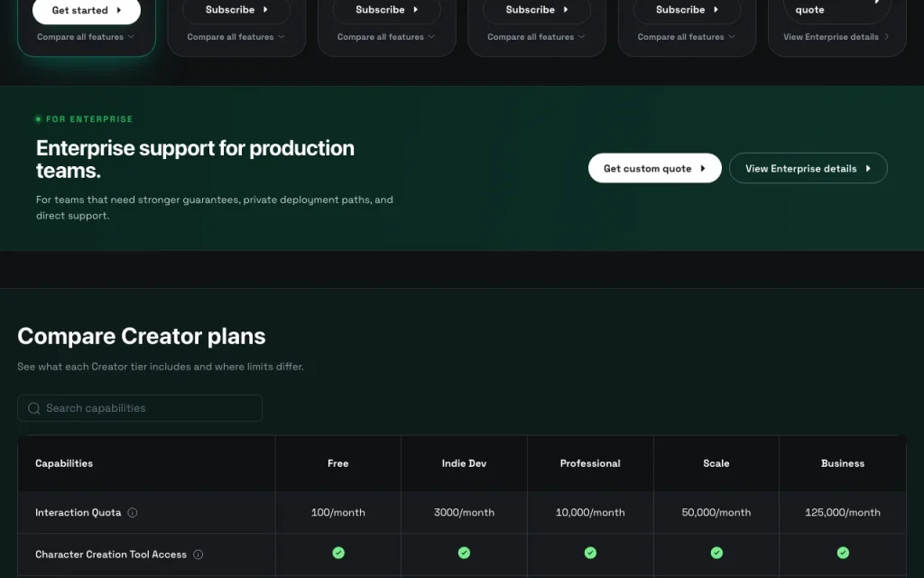Click the 10,000/month quota cell

click(590, 513)
